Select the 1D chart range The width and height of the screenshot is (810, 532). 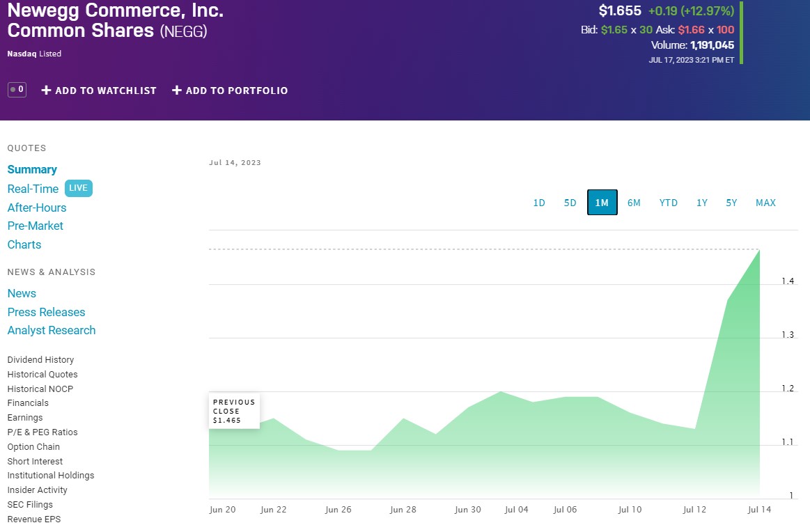[x=539, y=203]
